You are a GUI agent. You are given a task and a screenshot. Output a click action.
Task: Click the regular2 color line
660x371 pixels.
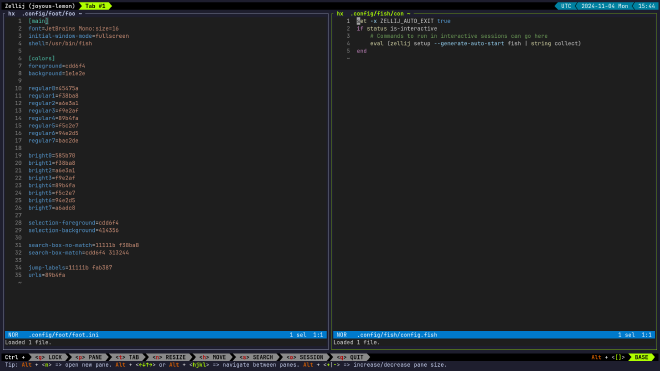coord(53,103)
